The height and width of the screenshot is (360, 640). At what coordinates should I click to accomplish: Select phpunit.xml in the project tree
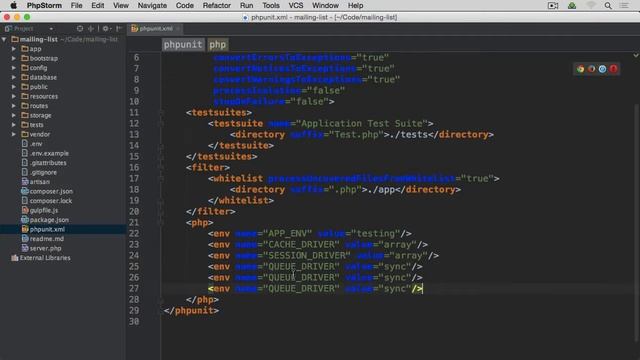(47, 229)
